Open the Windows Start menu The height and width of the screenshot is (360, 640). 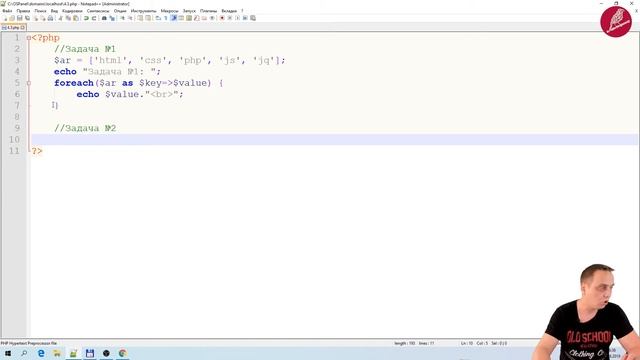[x=8, y=353]
